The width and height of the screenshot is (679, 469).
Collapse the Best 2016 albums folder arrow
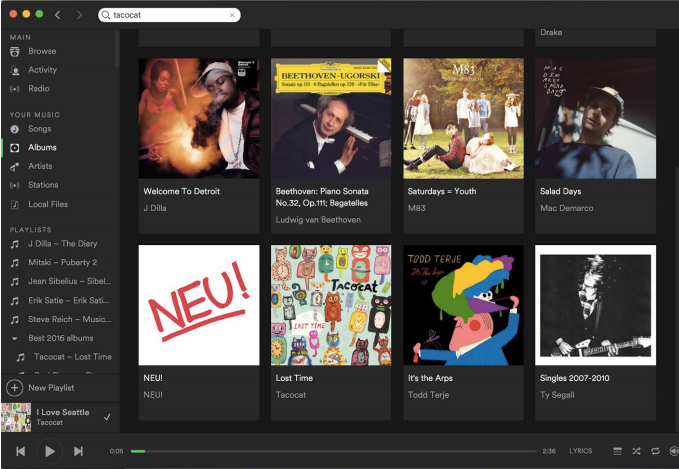(15, 339)
